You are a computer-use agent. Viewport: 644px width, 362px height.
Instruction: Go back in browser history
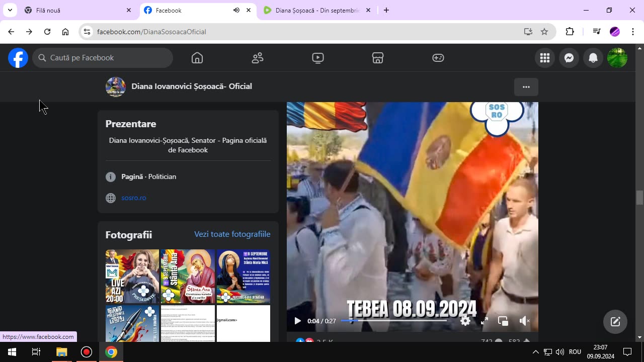[11, 32]
